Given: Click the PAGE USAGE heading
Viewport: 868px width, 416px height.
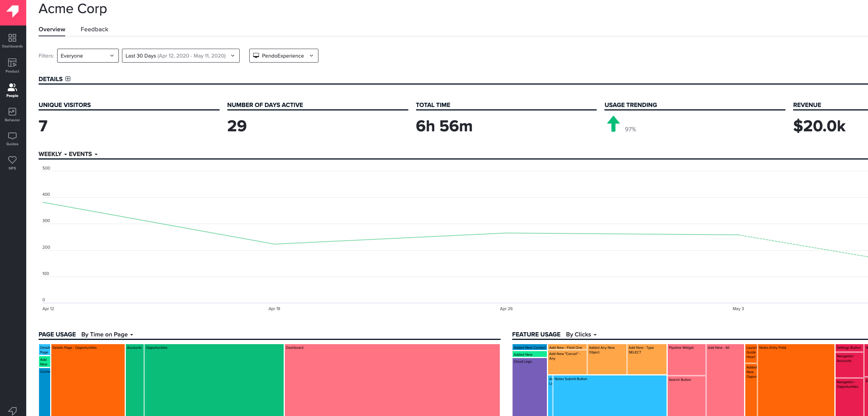Looking at the screenshot, I should coord(57,334).
